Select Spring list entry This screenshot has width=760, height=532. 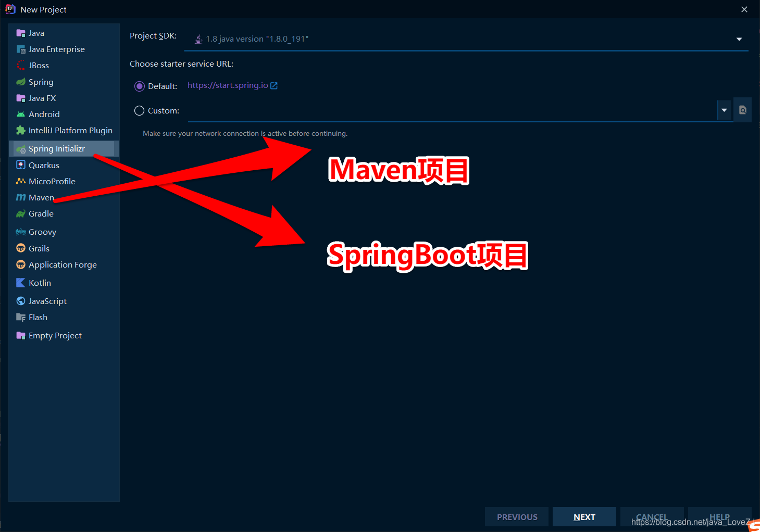point(64,82)
